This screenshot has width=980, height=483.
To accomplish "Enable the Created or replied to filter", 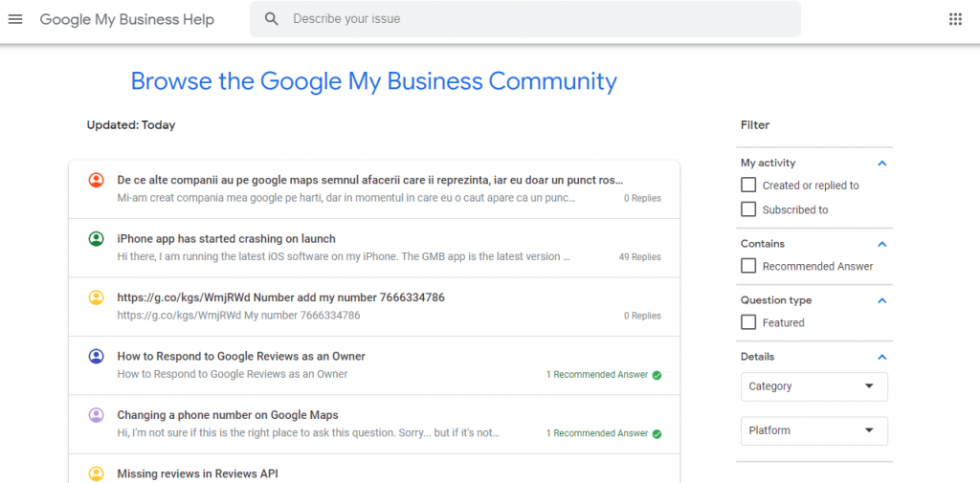I will (x=748, y=185).
